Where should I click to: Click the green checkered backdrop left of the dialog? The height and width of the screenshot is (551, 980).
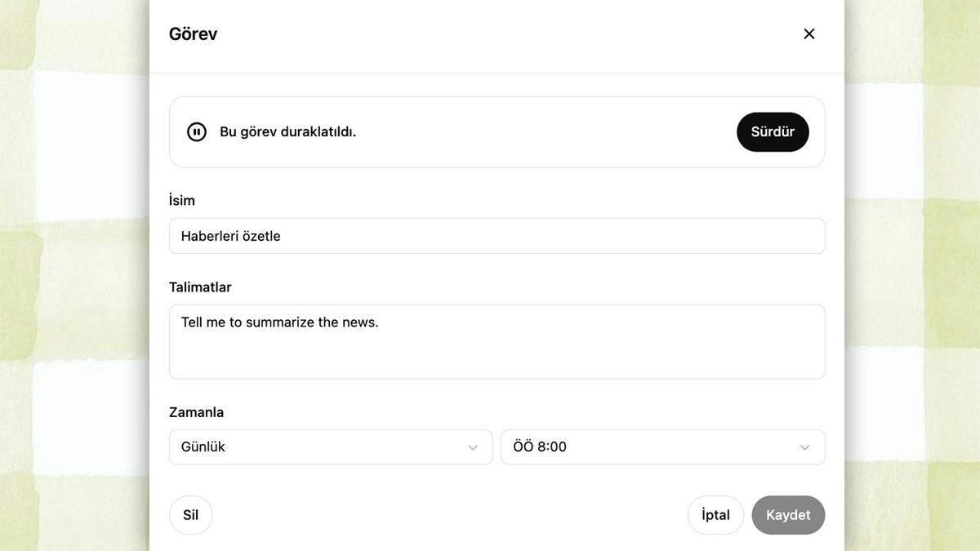click(73, 278)
